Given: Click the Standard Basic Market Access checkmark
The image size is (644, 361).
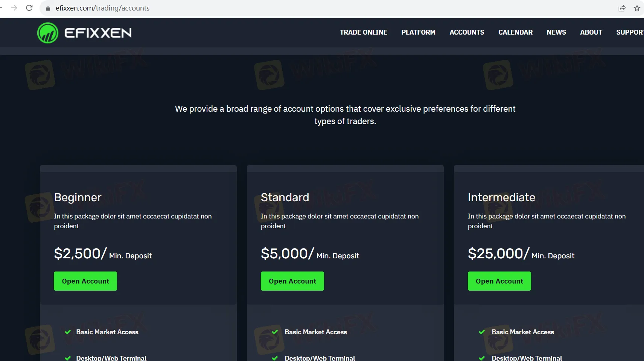Looking at the screenshot, I should [x=275, y=332].
